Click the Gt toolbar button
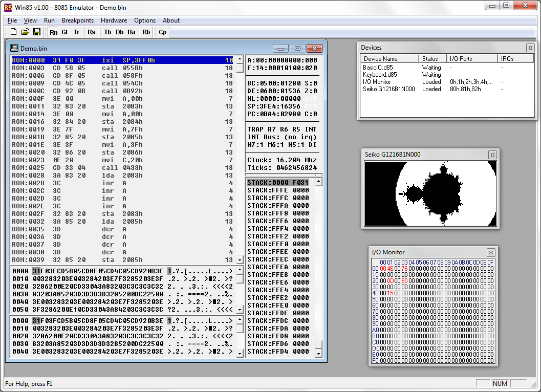Viewport: 541px width, 392px height. coord(65,32)
